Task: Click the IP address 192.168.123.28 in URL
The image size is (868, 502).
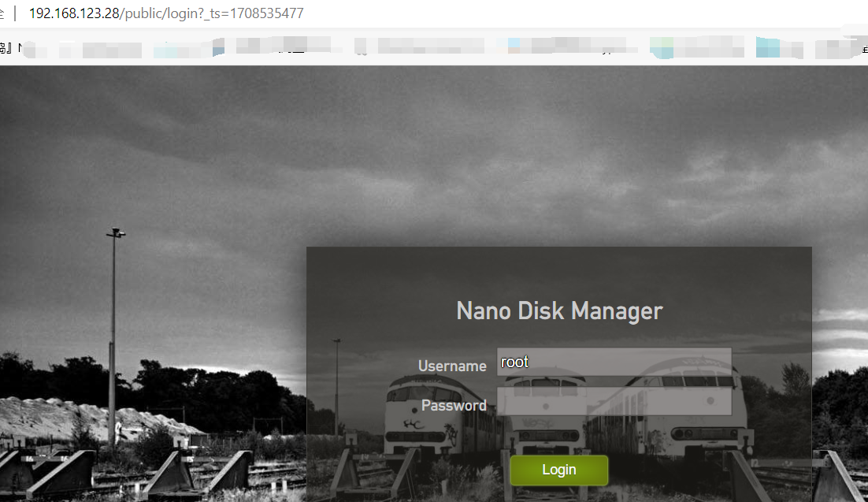Action: [73, 13]
